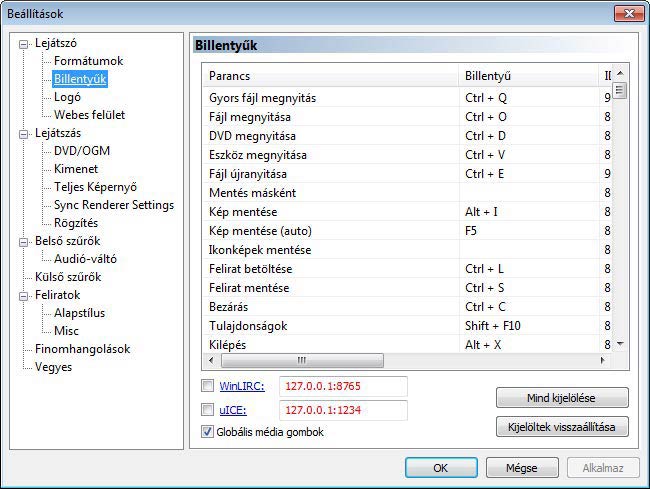The width and height of the screenshot is (650, 489).
Task: Collapse the Lejátszó tree node
Action: click(25, 43)
